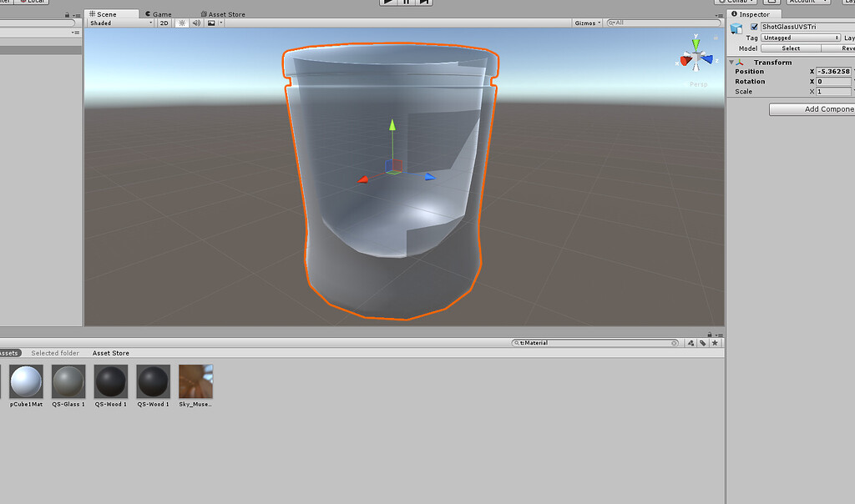Screen dimensions: 855x504
Task: Open the Untagged tag dropdown
Action: [799, 37]
